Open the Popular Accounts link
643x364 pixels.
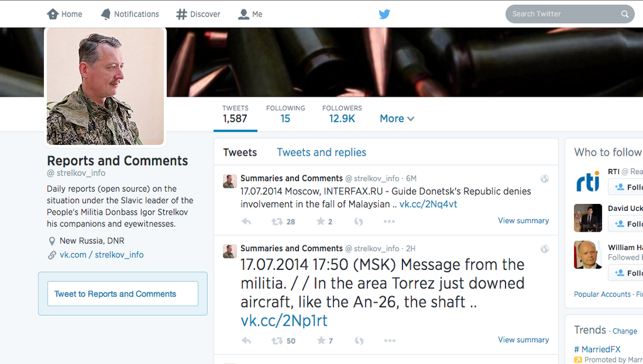[602, 294]
